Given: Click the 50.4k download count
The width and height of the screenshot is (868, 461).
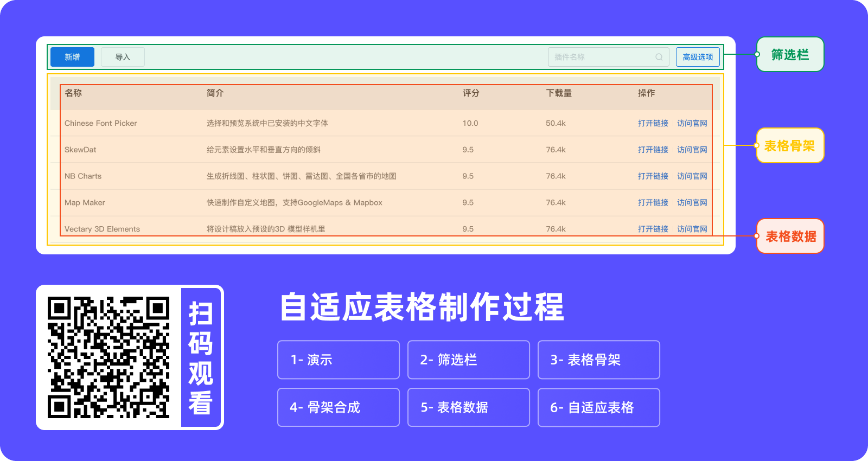Looking at the screenshot, I should [x=556, y=123].
